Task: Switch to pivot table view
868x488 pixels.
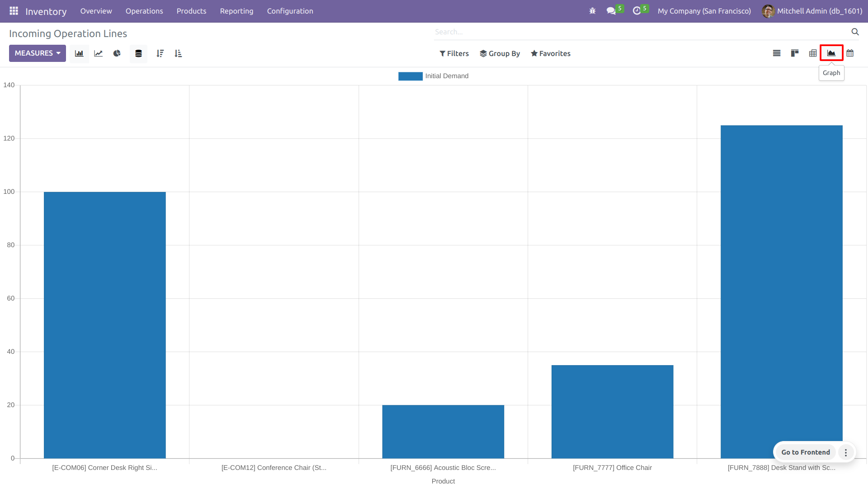Action: click(813, 53)
